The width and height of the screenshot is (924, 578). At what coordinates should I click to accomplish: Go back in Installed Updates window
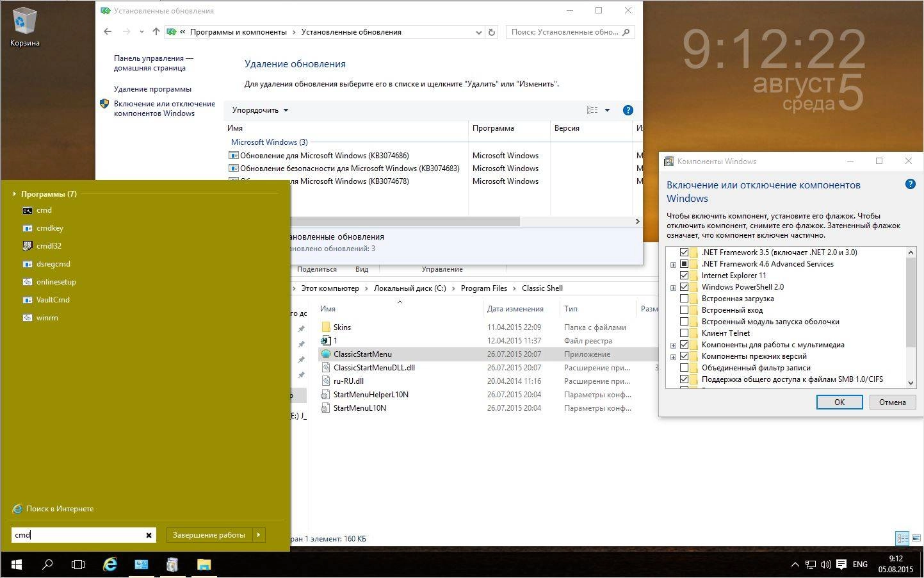click(x=108, y=32)
